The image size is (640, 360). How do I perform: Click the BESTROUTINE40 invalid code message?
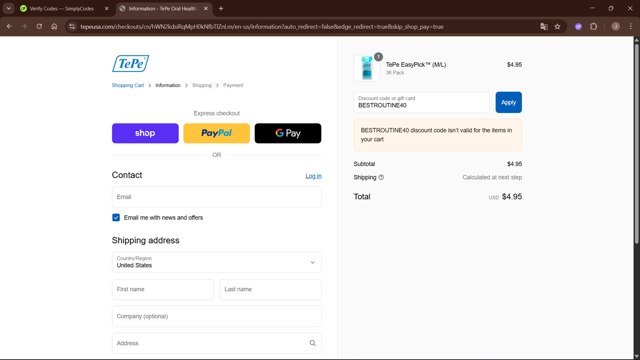[x=438, y=135]
